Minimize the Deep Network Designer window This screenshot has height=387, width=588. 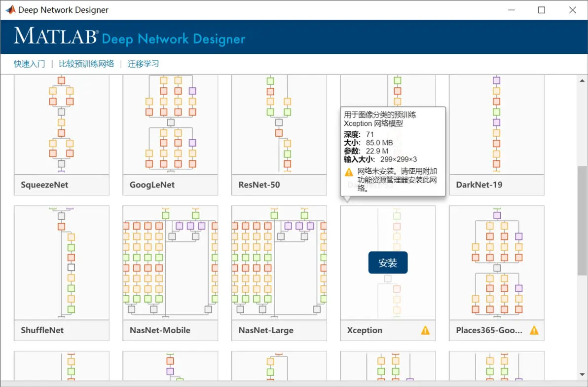coord(511,10)
